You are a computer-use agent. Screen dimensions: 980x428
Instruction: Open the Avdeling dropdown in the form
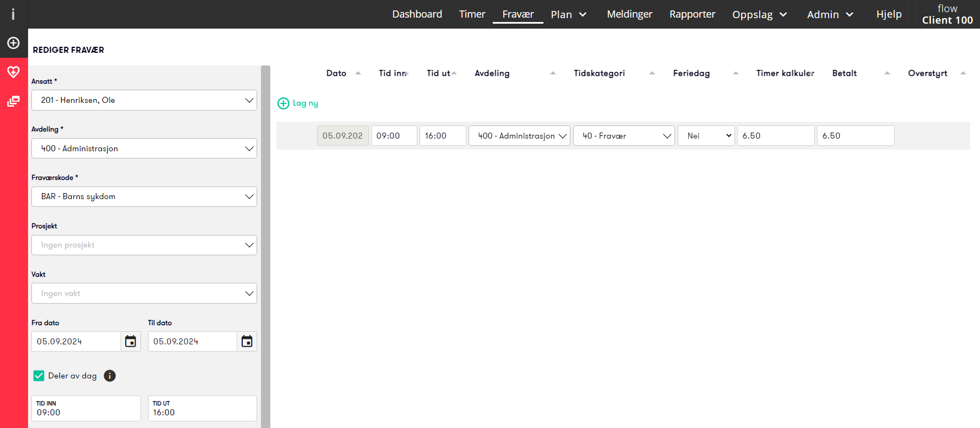click(144, 149)
